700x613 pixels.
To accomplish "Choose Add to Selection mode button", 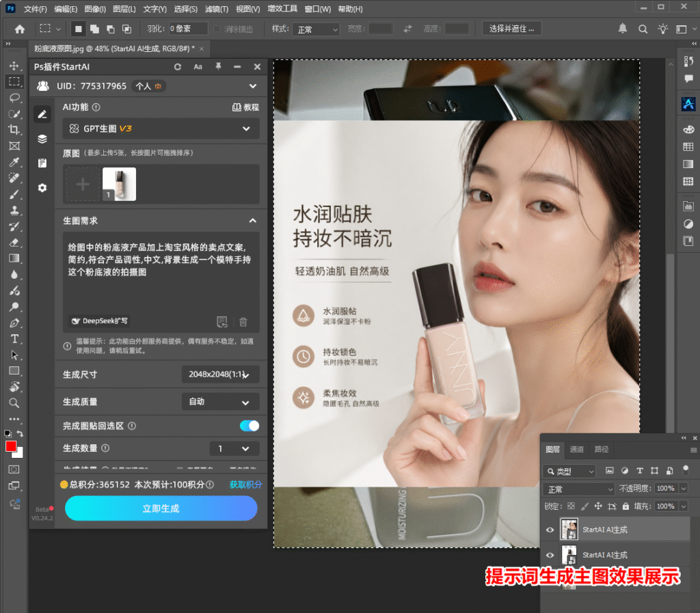I will pyautogui.click(x=94, y=29).
